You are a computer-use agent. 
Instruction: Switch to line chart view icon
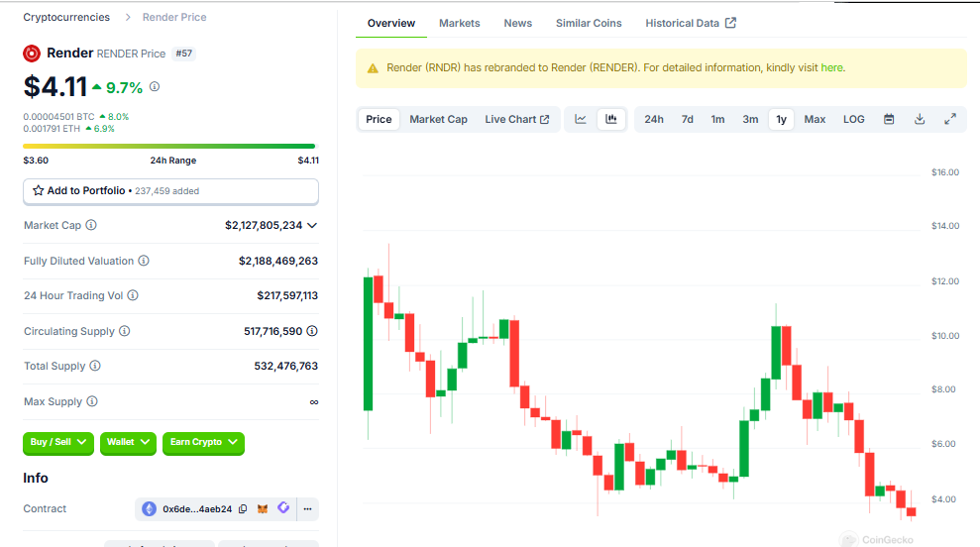point(581,119)
